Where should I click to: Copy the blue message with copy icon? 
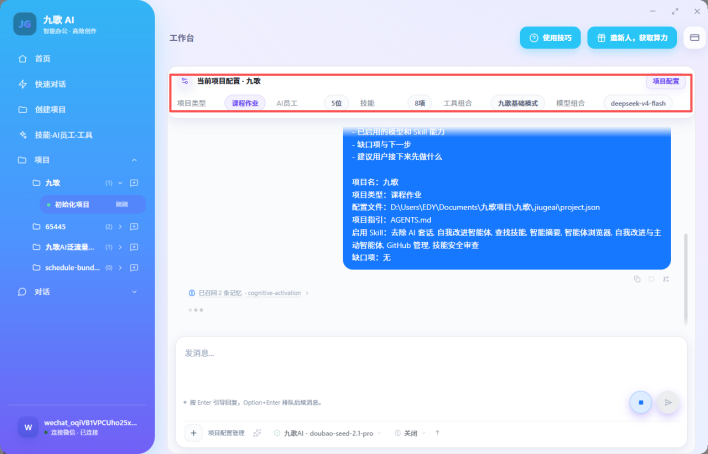(637, 279)
